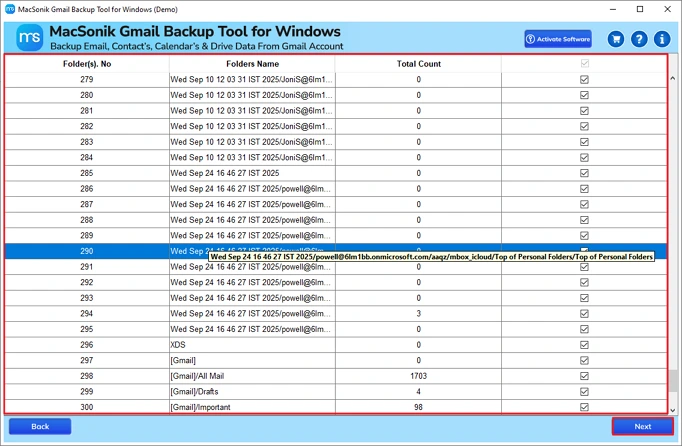Uncheck the XDS folder checkbox
682x446 pixels.
pos(584,345)
